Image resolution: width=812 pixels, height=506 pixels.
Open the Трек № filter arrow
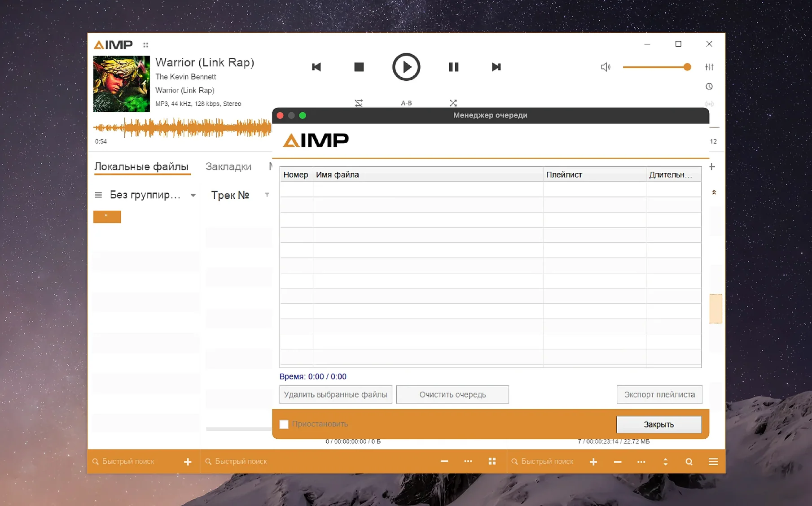pyautogui.click(x=267, y=195)
